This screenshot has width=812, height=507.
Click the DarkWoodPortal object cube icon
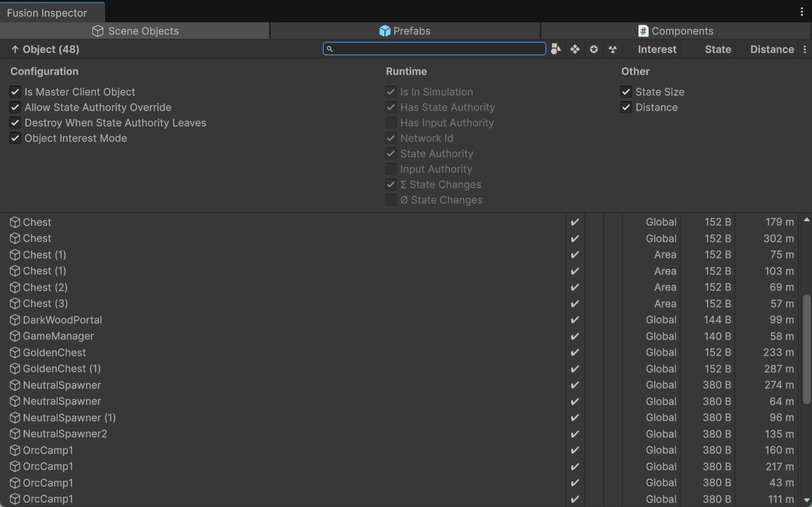point(15,320)
